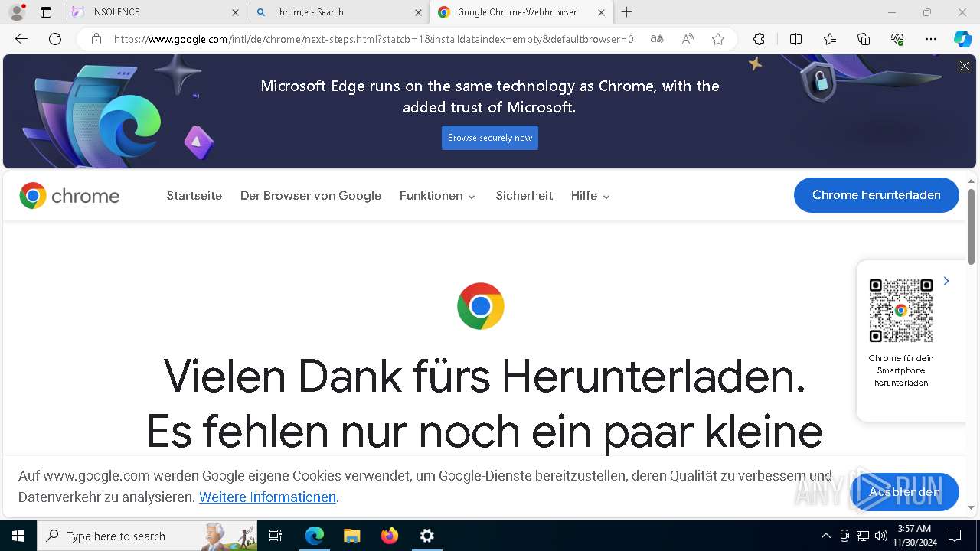View site information lock icon
The image size is (980, 551).
(x=96, y=39)
